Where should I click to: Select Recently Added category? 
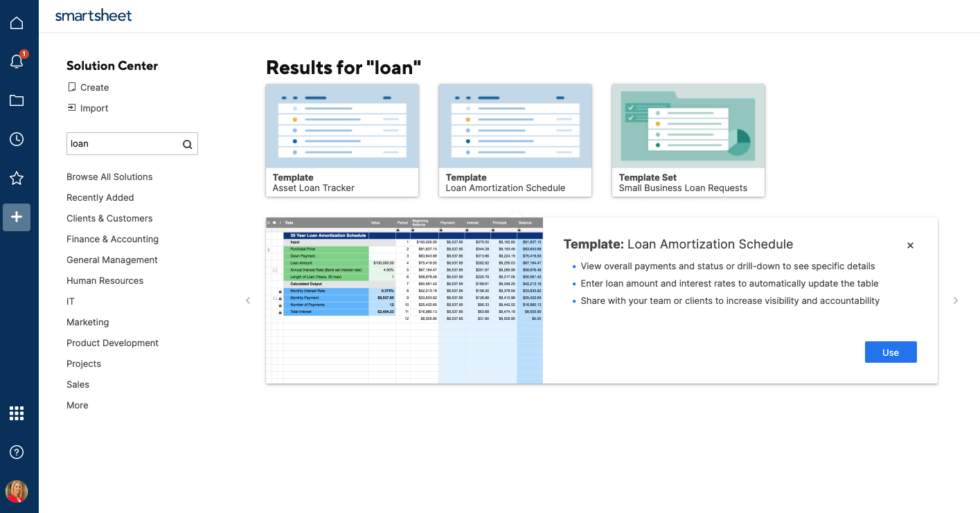100,197
